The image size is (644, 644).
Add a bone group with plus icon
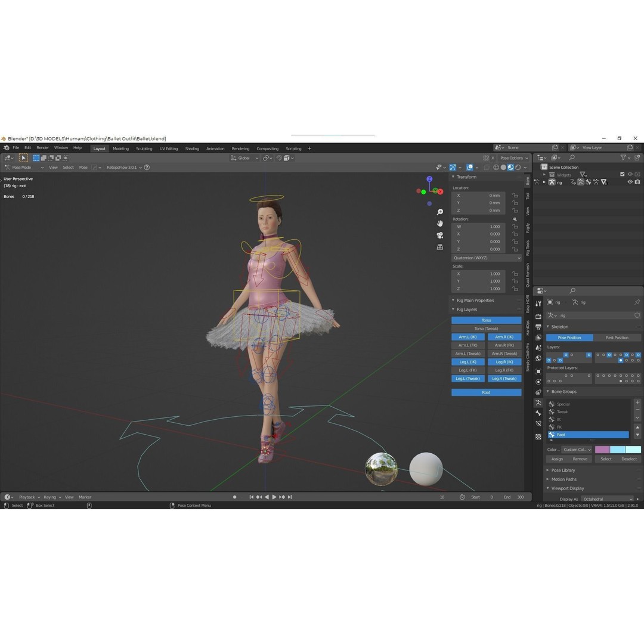coord(637,402)
